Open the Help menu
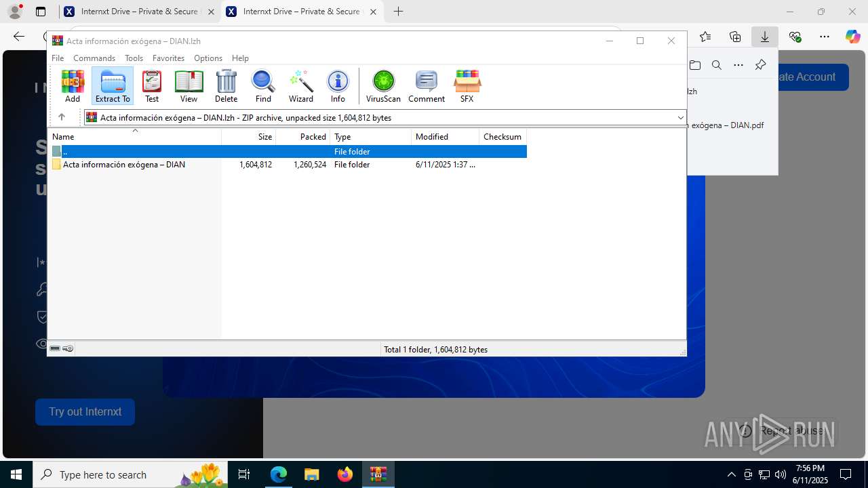This screenshot has width=868, height=488. [x=240, y=58]
